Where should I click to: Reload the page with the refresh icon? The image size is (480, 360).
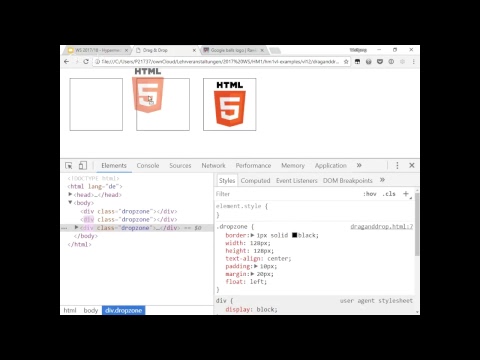(x=86, y=62)
